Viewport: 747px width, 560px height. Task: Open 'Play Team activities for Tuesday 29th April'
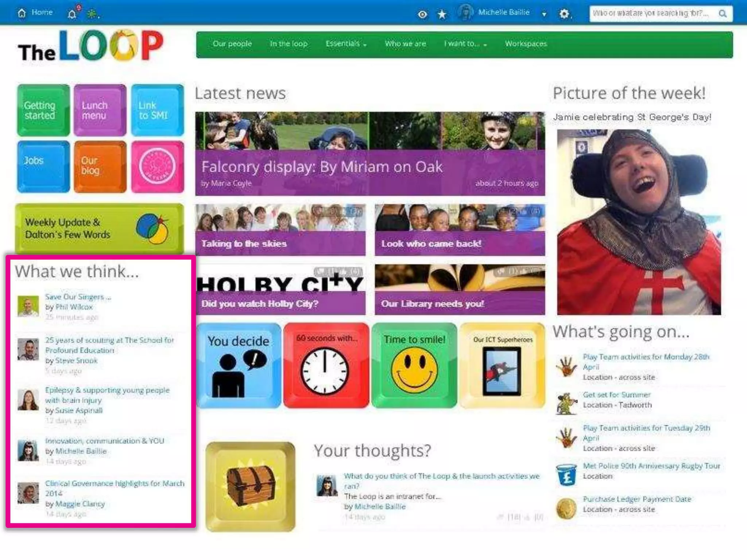click(x=646, y=433)
